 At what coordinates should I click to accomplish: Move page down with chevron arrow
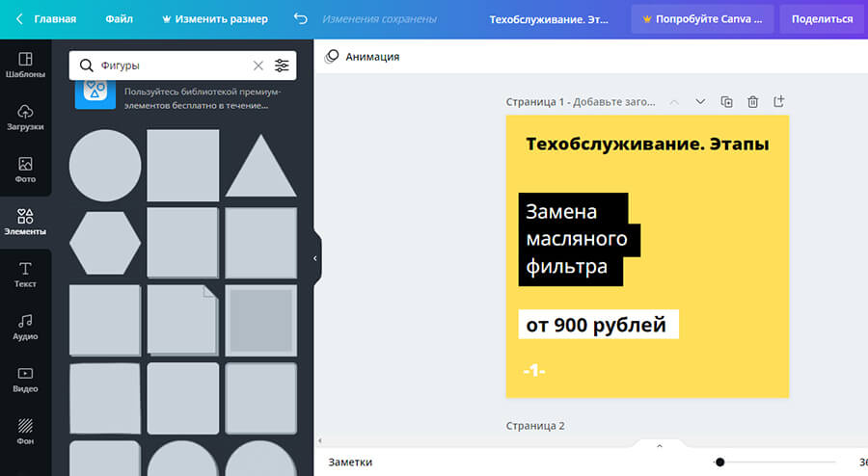point(701,101)
